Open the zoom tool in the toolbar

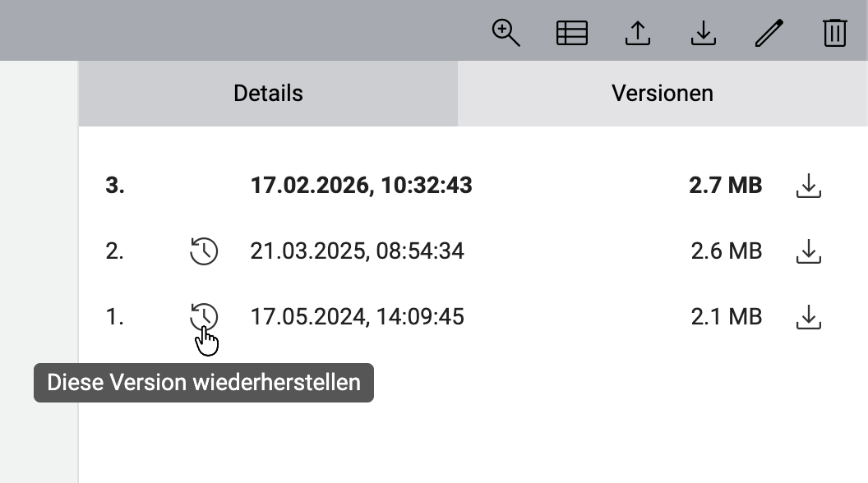506,33
